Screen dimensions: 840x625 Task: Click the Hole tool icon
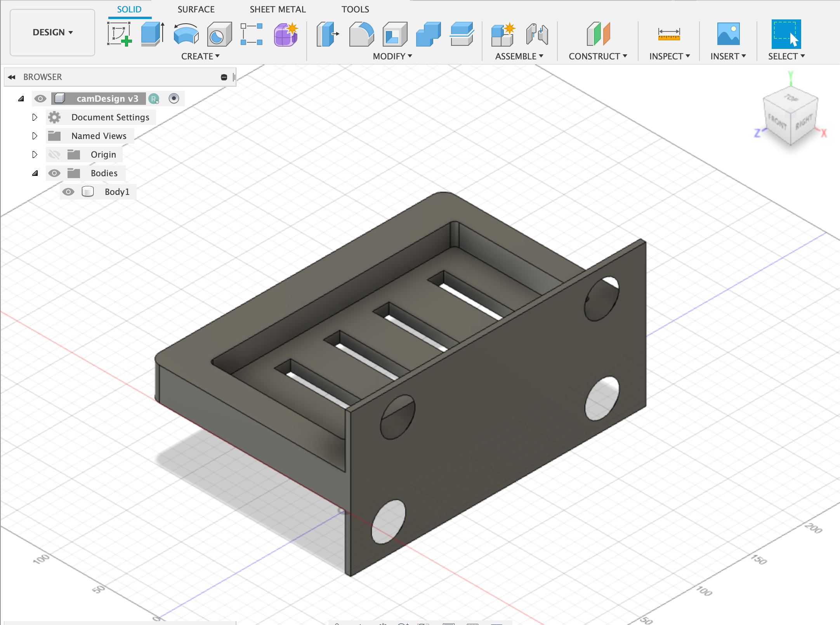(x=219, y=34)
